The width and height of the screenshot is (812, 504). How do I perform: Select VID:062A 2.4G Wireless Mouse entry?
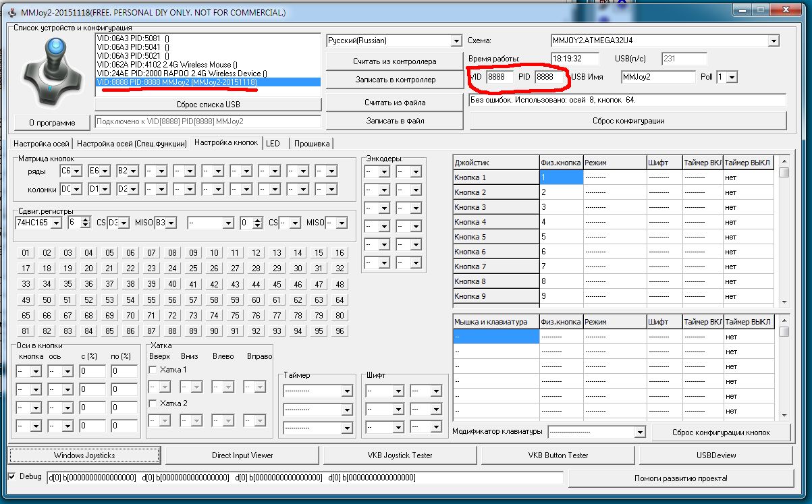point(167,64)
